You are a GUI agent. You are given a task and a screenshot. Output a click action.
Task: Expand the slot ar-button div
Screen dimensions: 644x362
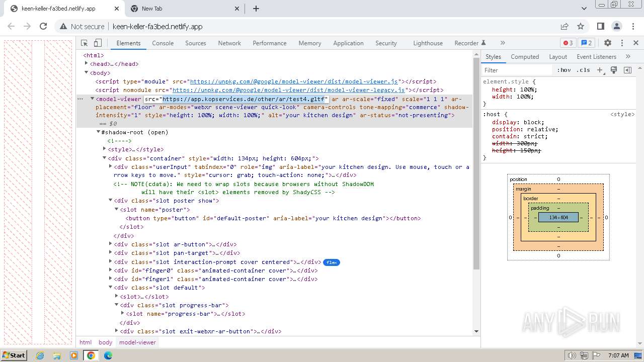pos(111,244)
